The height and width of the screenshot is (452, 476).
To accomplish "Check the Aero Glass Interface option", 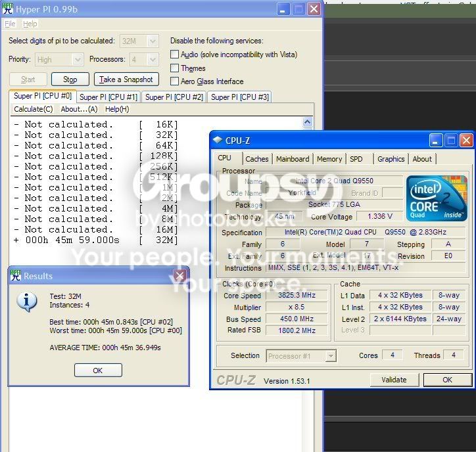I will point(174,81).
